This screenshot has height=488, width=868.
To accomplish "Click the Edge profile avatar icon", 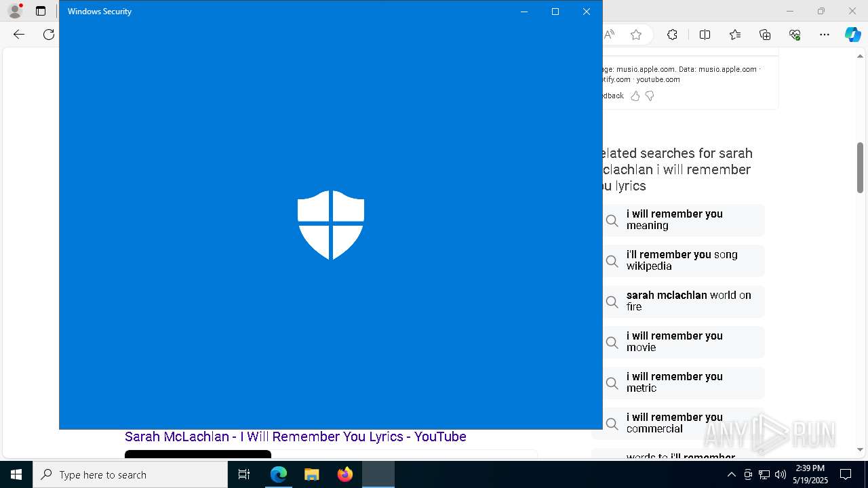I will click(x=15, y=11).
